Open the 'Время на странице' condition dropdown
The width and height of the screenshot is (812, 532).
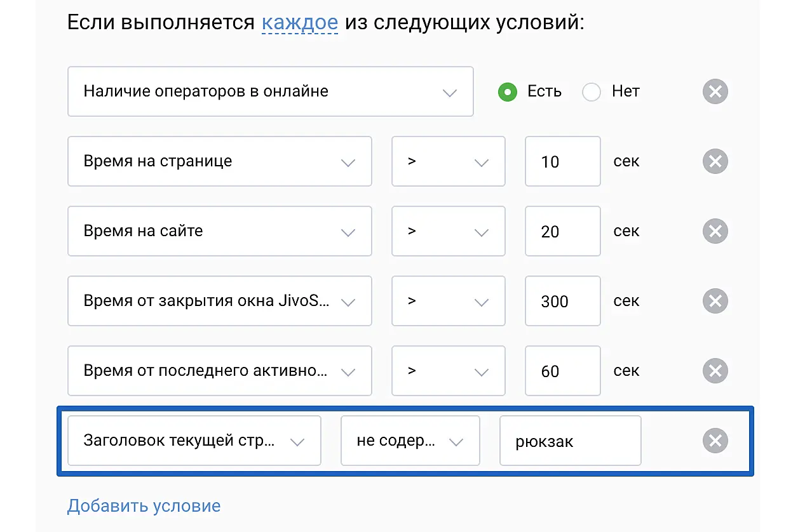219,161
